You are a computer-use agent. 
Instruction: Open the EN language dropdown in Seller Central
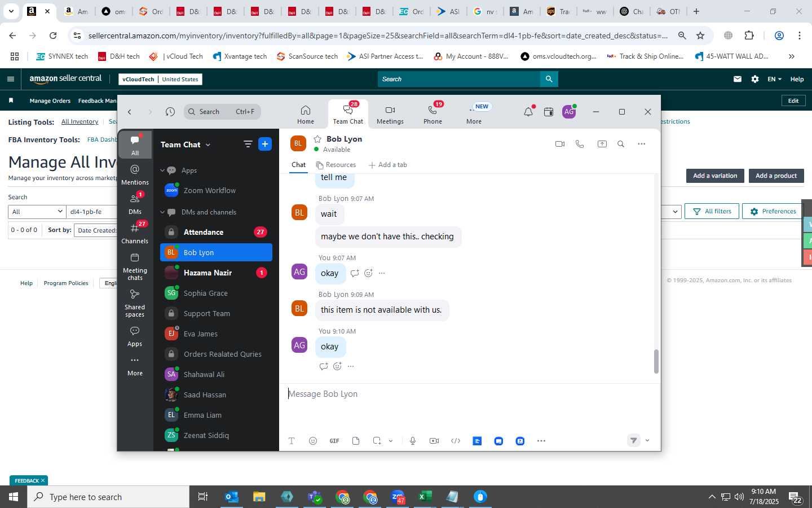coord(774,79)
